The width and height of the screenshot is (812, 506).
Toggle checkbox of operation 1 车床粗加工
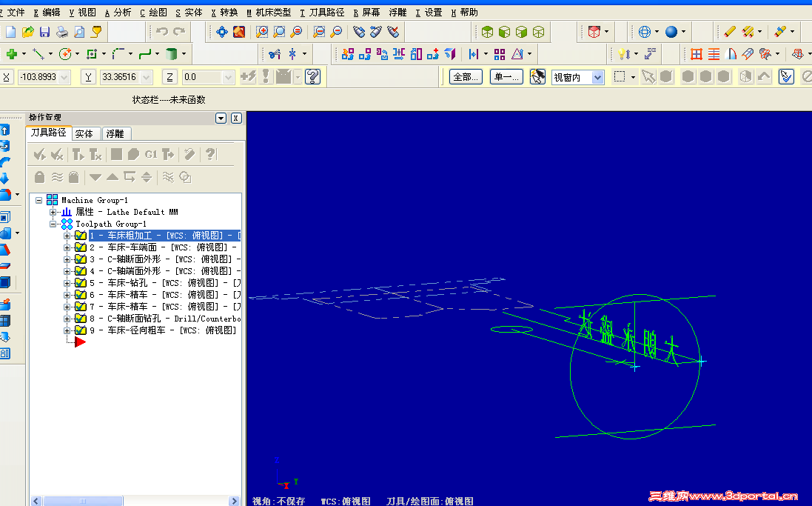[x=80, y=236]
